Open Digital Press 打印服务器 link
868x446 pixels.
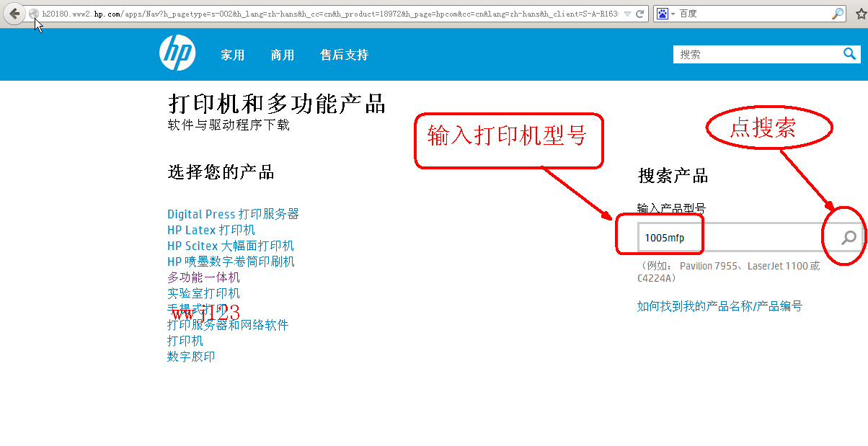coord(233,214)
